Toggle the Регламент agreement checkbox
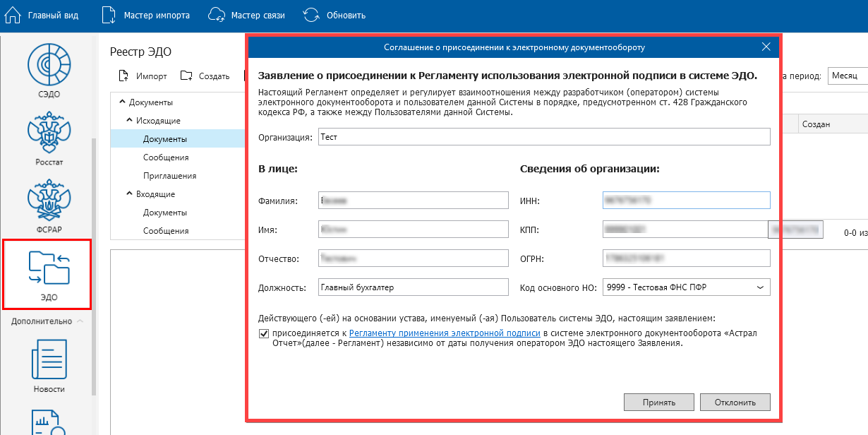This screenshot has height=435, width=868. (264, 333)
